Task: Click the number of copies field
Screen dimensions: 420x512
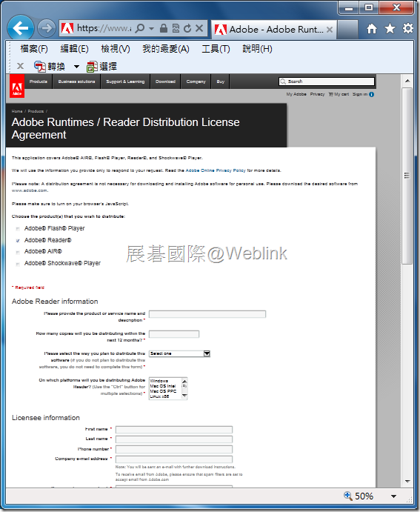Action: 174,334
